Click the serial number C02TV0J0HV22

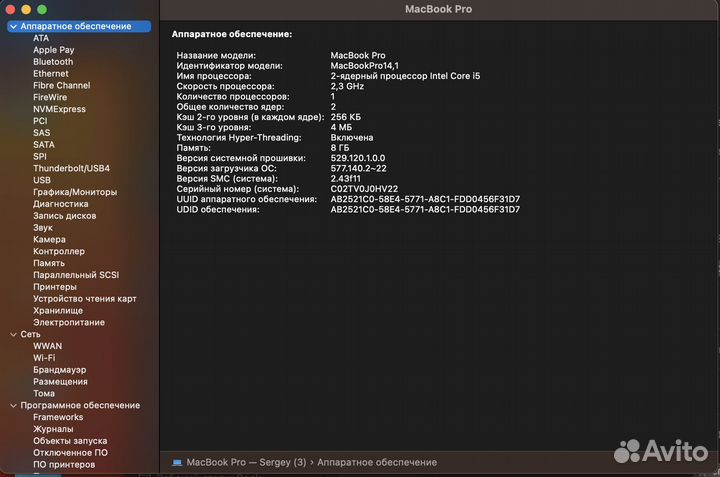point(364,189)
